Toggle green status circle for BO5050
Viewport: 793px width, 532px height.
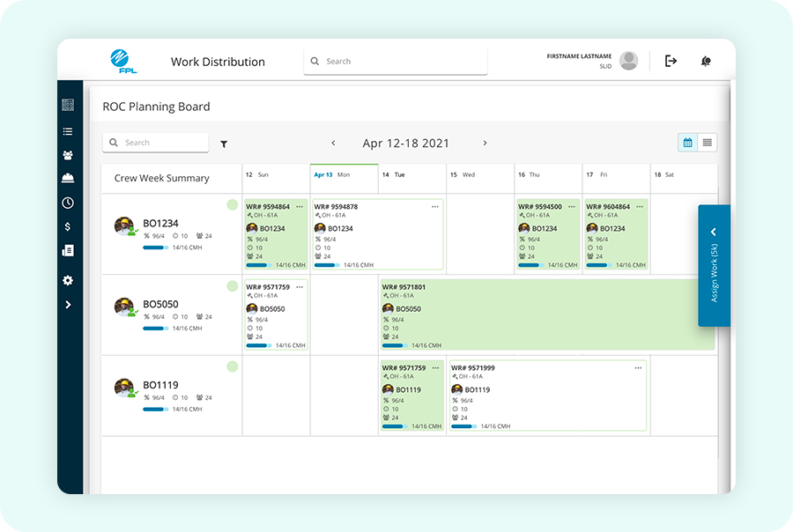[232, 285]
